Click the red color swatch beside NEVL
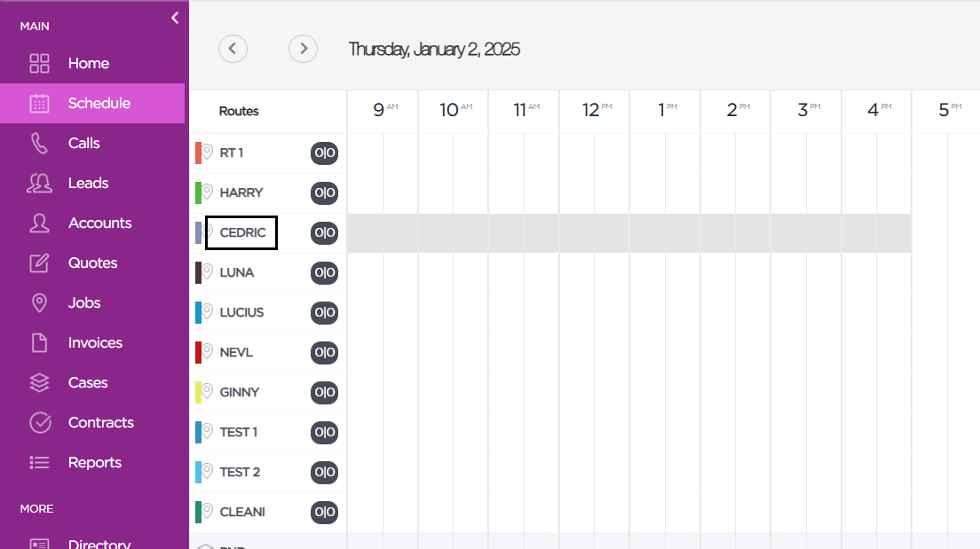Screen dimensions: 980x549 [x=198, y=352]
